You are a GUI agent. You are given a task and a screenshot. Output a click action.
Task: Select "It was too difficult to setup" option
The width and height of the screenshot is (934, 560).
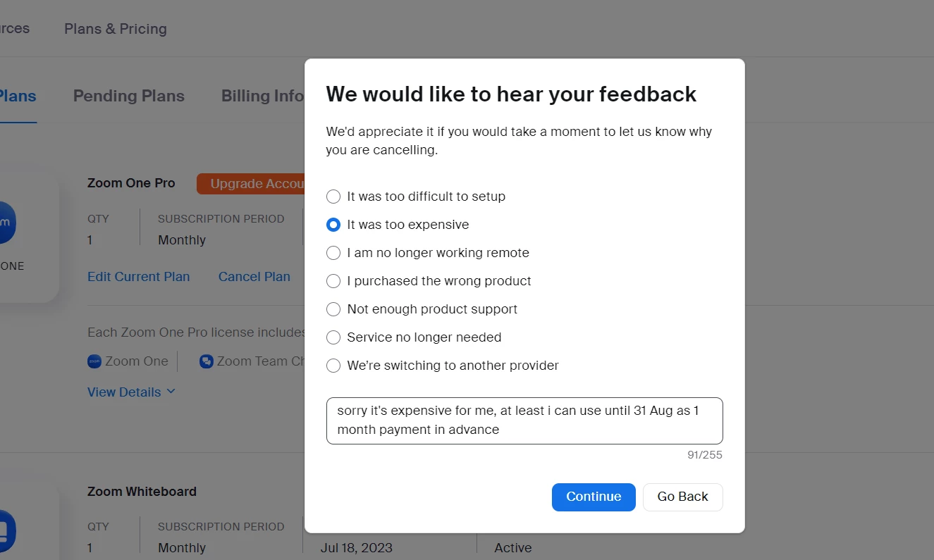(333, 197)
